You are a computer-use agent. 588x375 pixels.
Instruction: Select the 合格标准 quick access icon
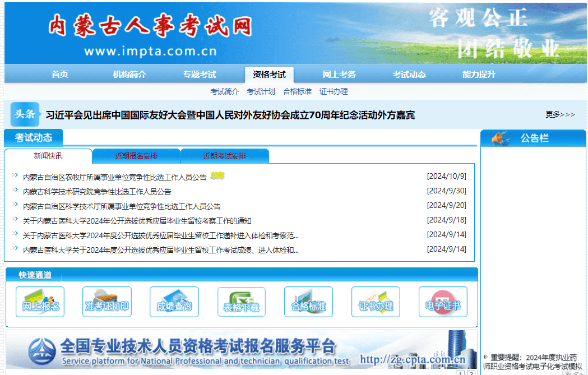308,302
